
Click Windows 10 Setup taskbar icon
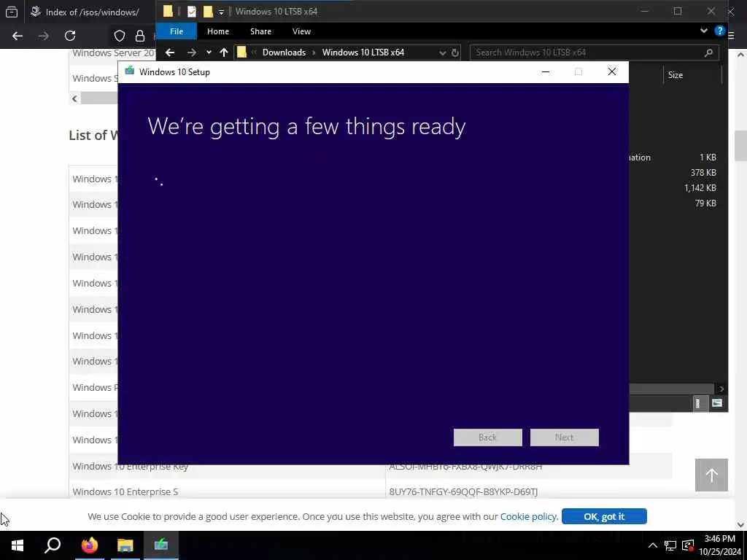[x=161, y=545]
